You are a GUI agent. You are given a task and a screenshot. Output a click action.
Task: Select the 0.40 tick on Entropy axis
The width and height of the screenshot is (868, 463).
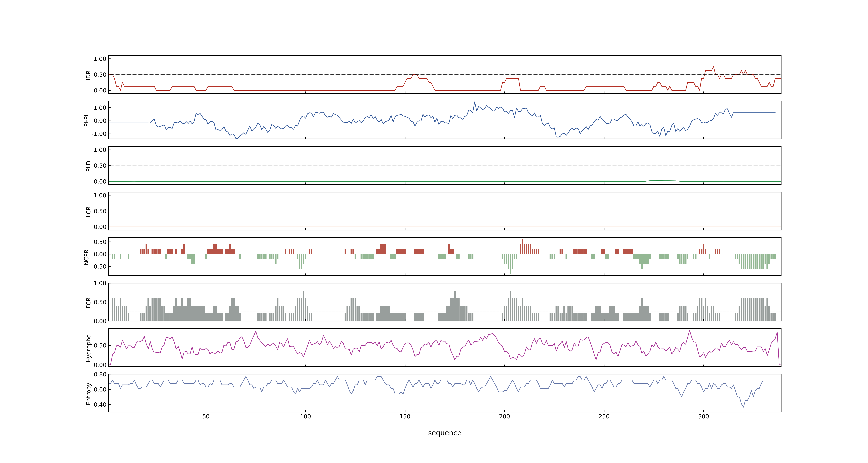coord(100,405)
